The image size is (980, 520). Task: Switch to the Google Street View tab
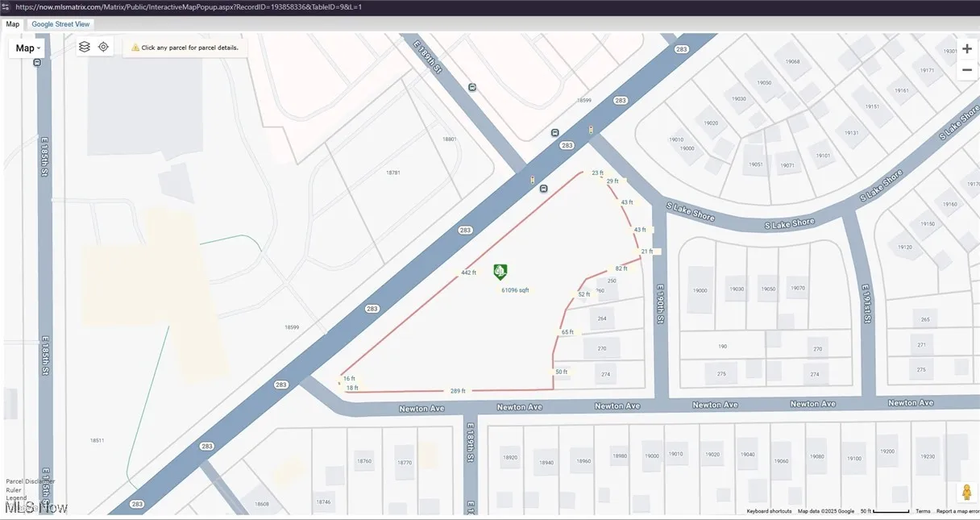coord(60,24)
